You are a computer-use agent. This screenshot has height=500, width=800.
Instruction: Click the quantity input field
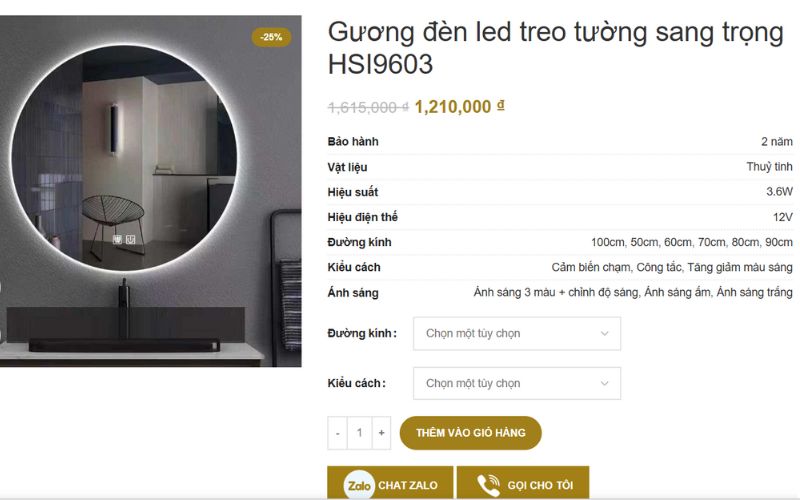tap(359, 433)
